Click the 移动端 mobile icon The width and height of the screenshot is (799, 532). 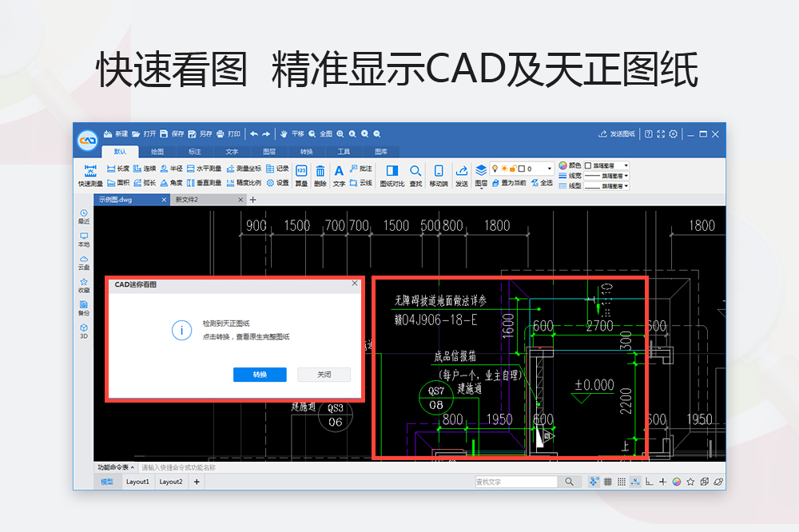(438, 173)
